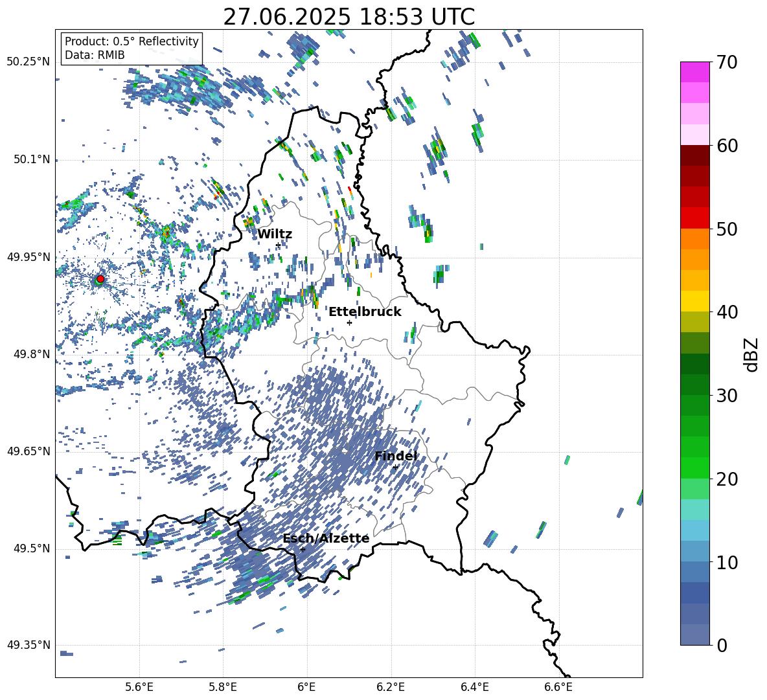The width and height of the screenshot is (767, 700).
Task: Click the slate-blue bottom colorbar segment at 0
Action: pos(695,635)
